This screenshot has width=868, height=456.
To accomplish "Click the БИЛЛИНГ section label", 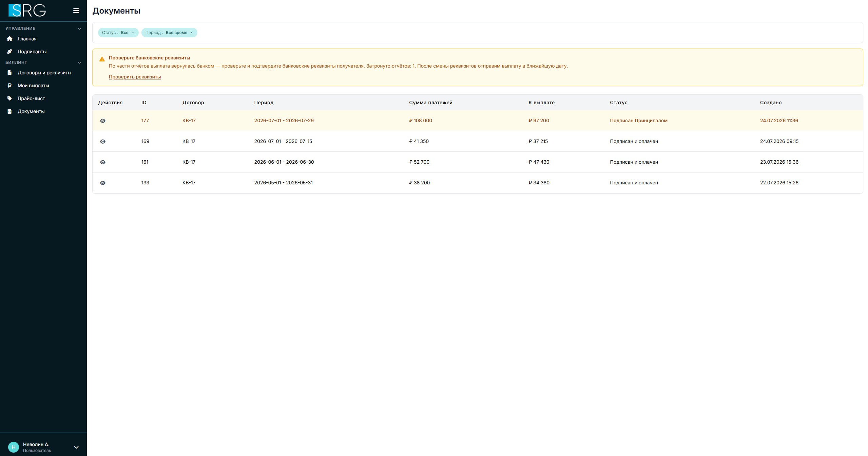I will tap(16, 62).
